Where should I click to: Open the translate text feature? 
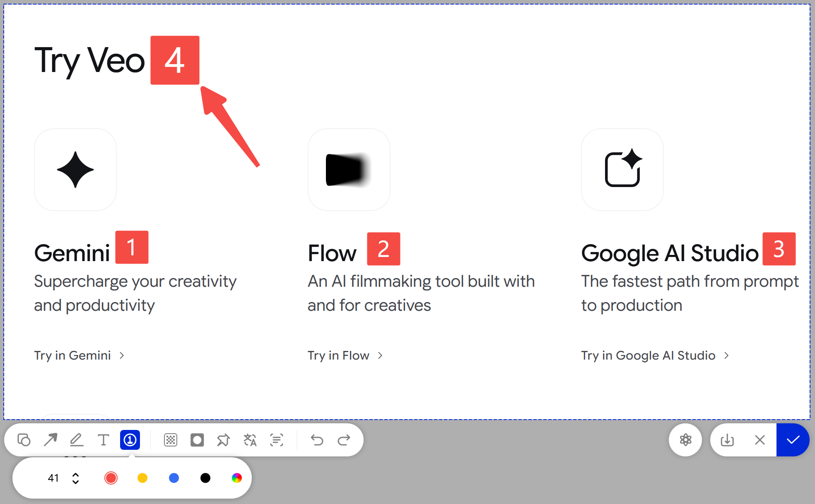[250, 440]
